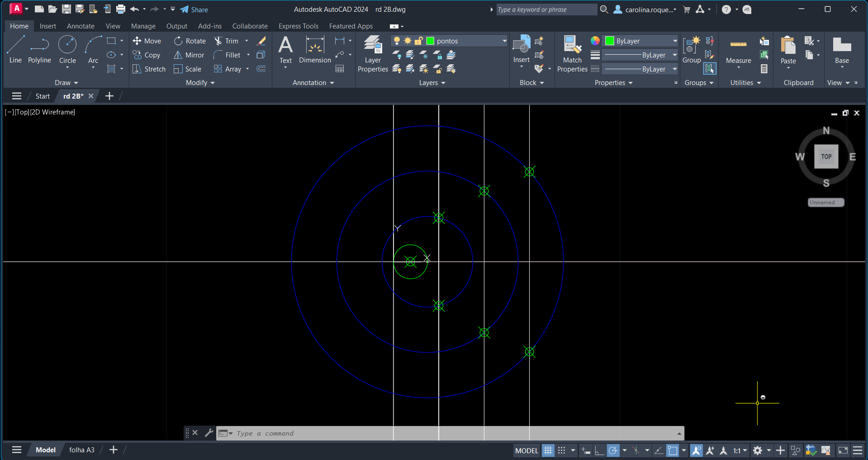This screenshot has height=460, width=868.
Task: Toggle Ortho mode in status bar
Action: 599,451
